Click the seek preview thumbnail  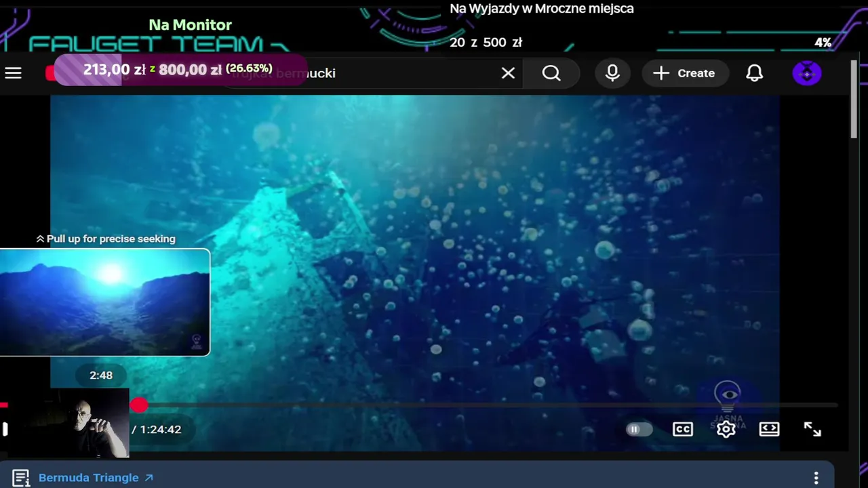[105, 302]
